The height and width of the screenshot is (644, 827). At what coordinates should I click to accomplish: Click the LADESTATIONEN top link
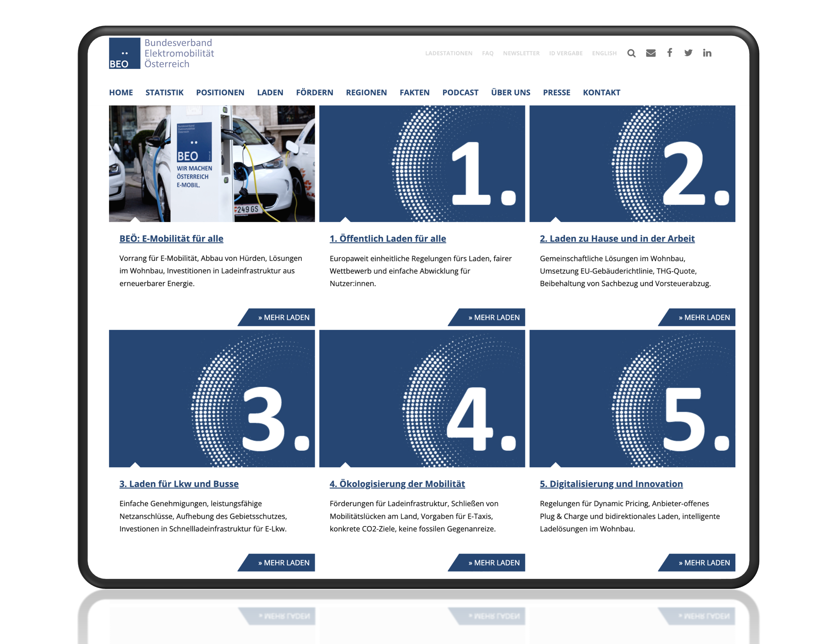coord(448,53)
